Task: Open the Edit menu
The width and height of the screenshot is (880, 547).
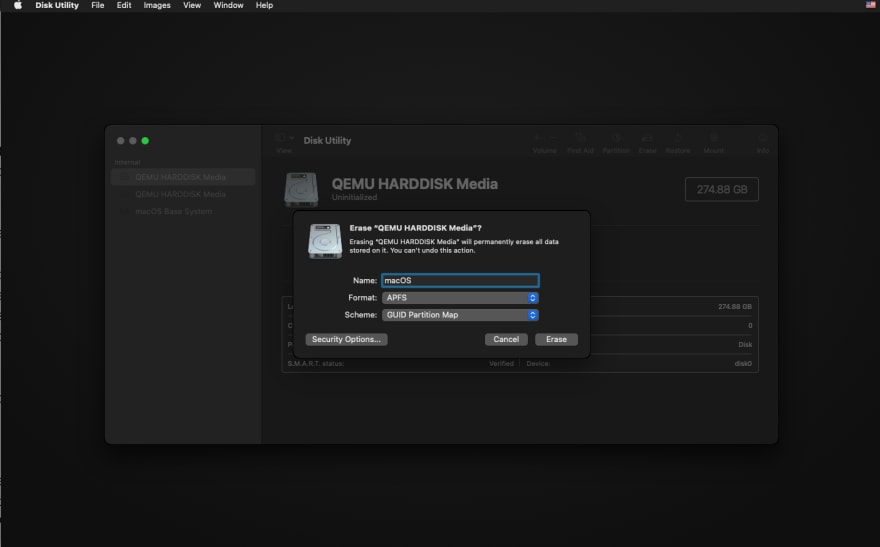Action: pyautogui.click(x=124, y=5)
